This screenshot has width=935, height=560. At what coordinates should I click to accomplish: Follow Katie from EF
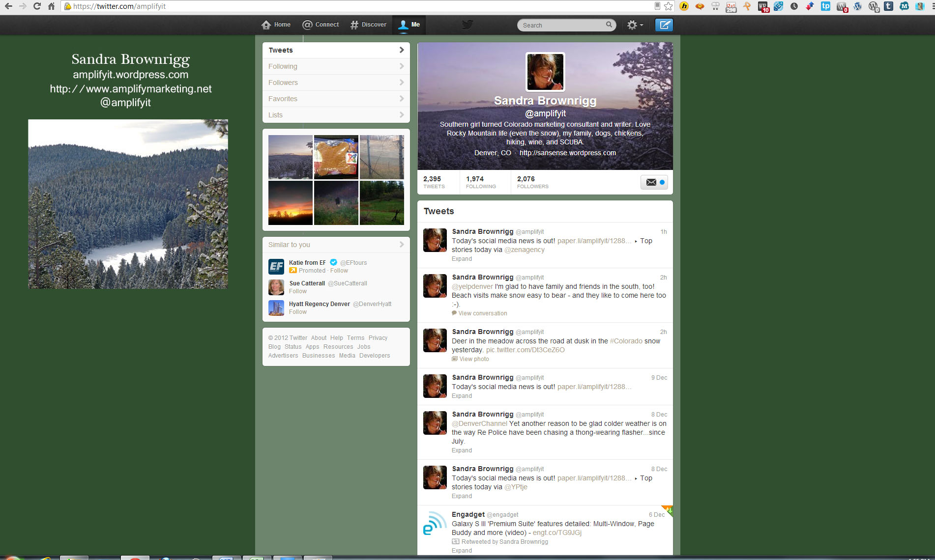point(339,271)
